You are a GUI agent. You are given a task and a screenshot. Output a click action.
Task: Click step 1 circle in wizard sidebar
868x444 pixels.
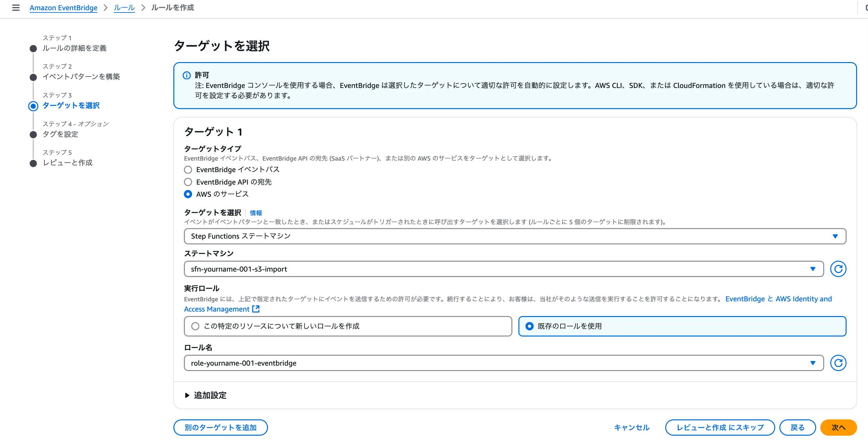coord(33,49)
